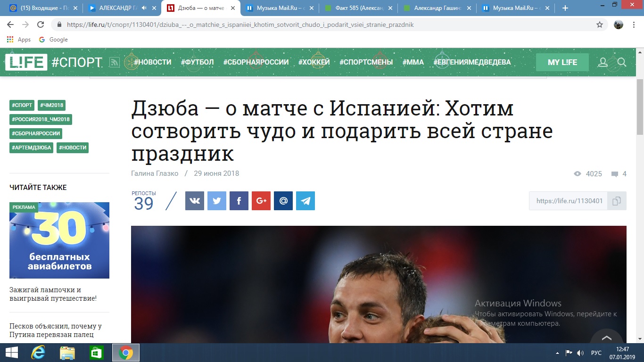644x362 pixels.
Task: Share via the Mail.ru @ icon
Action: coord(283,201)
